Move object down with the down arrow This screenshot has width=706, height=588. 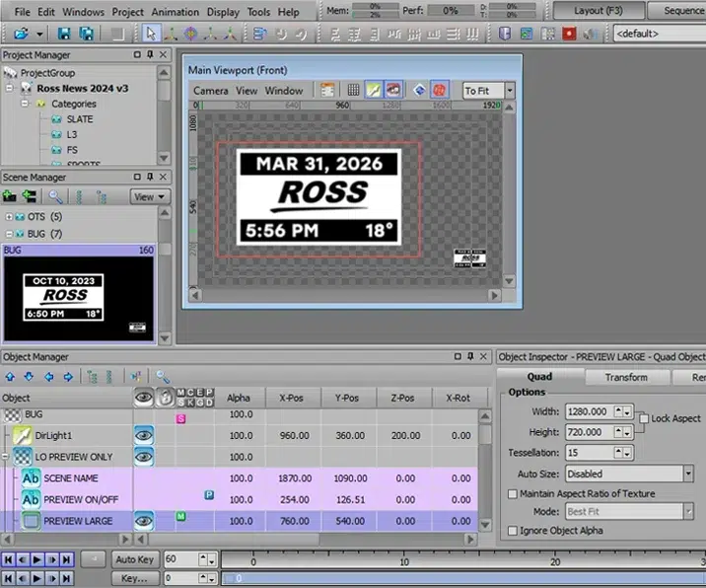[x=29, y=376]
